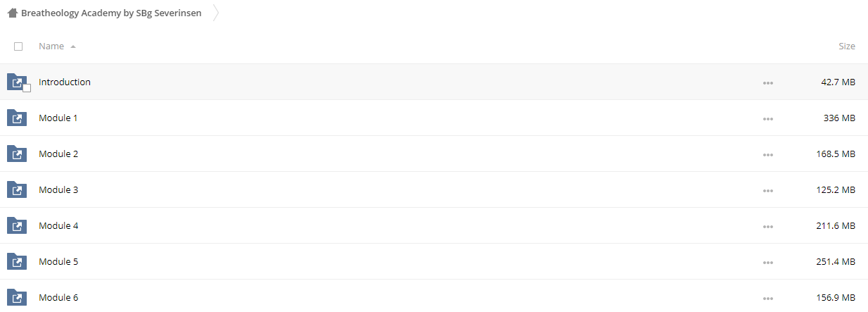Click the Module 4 folder icon
This screenshot has width=868, height=312.
pos(16,225)
